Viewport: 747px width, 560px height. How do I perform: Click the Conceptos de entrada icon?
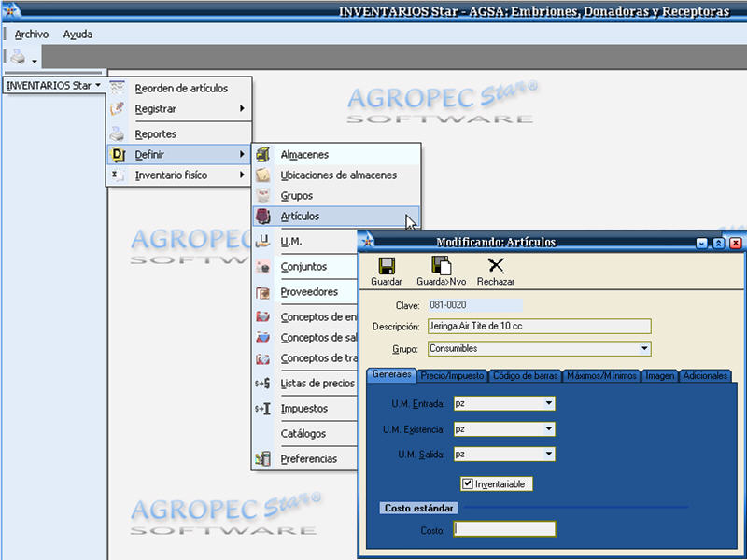(x=263, y=316)
